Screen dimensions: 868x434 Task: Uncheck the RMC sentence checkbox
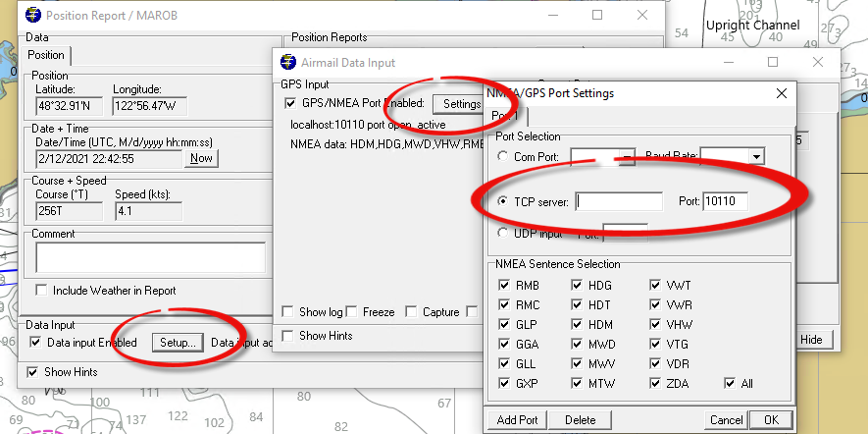click(x=504, y=304)
